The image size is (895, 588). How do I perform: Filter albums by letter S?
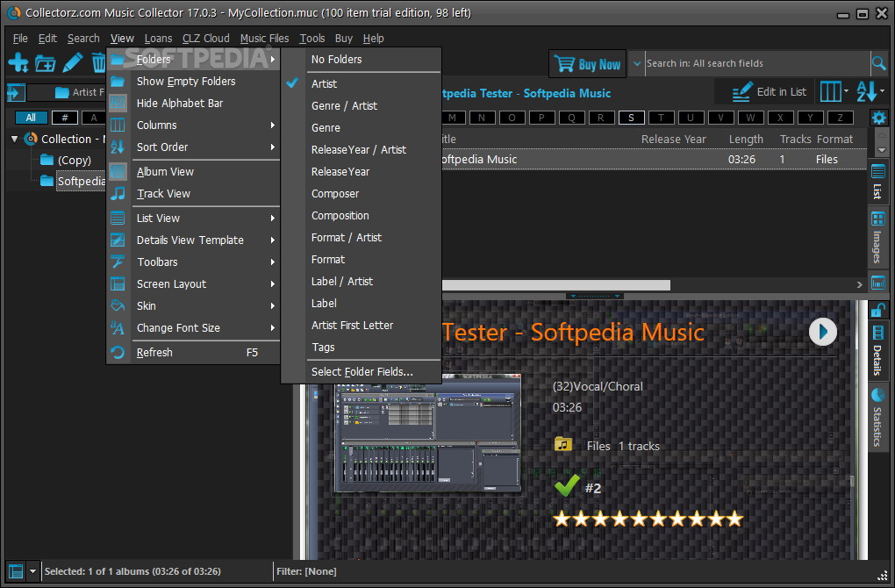click(631, 118)
